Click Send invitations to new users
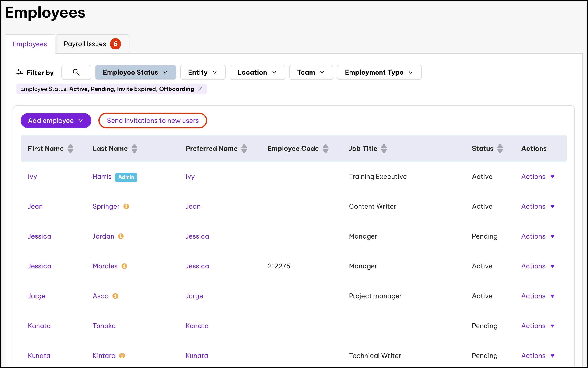Screen dimensions: 588x368 (x=153, y=121)
